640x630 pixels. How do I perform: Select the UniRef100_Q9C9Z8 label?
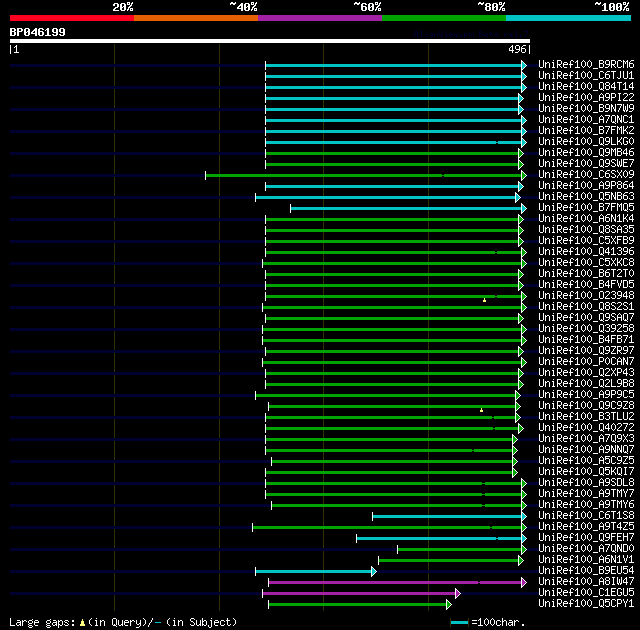coord(586,406)
